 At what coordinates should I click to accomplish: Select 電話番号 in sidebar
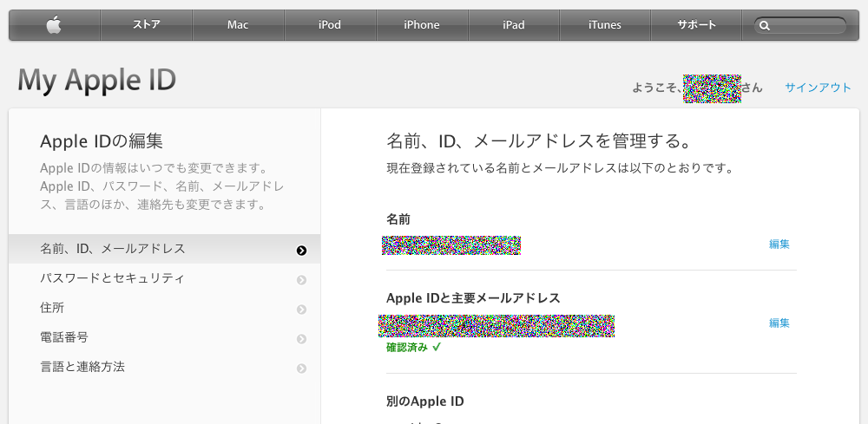click(164, 336)
